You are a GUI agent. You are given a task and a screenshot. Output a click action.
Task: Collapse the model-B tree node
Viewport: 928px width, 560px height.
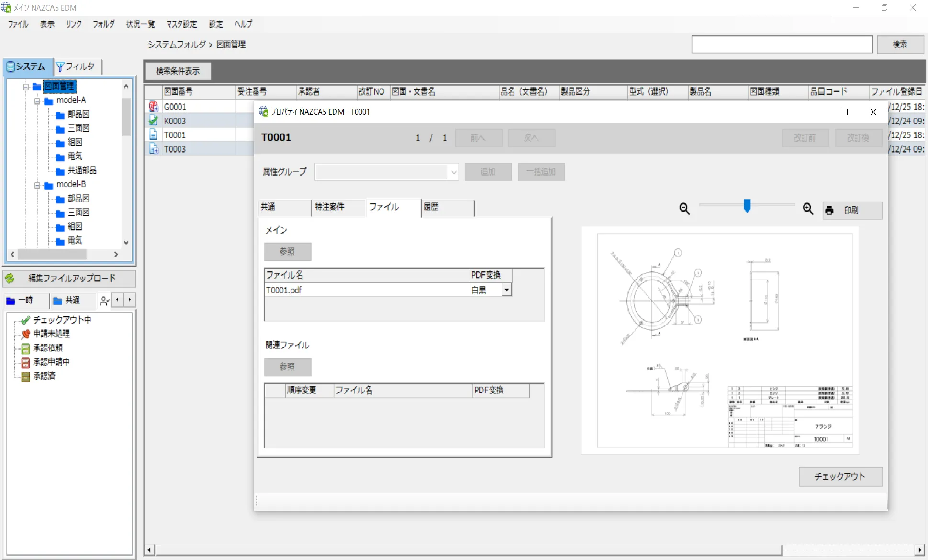tap(37, 185)
